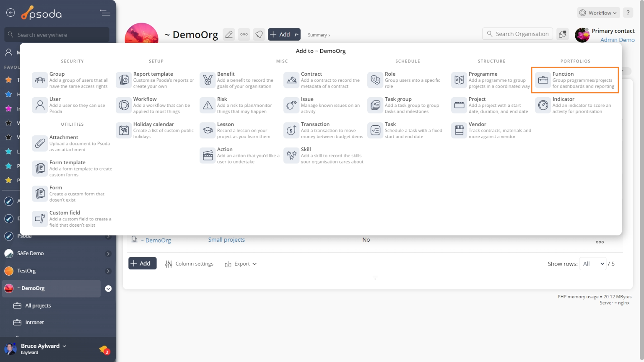The width and height of the screenshot is (644, 362).
Task: Click the Form icon option
Action: coord(40,194)
